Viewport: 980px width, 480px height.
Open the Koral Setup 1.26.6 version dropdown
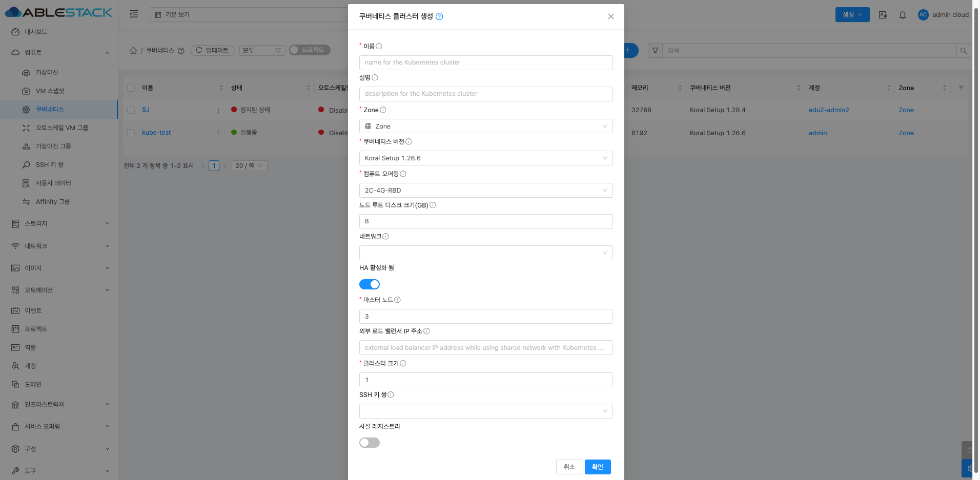486,158
